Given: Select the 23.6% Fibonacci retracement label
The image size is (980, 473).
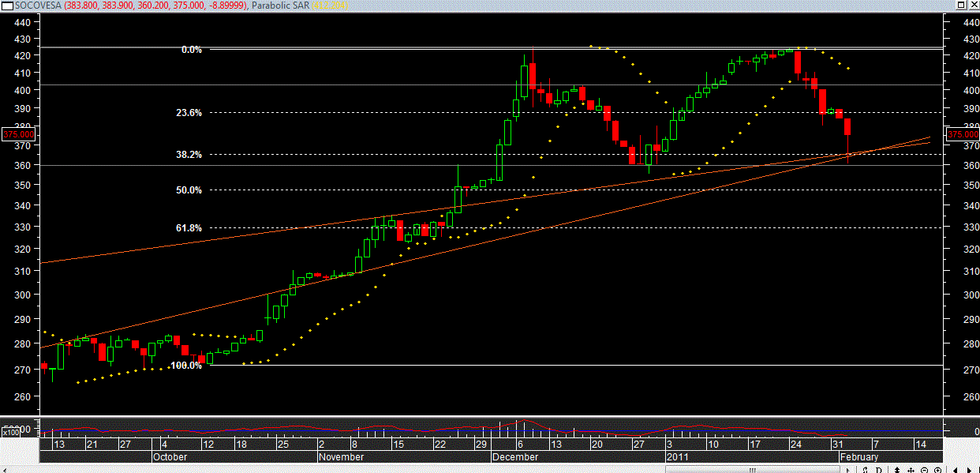Looking at the screenshot, I should point(189,113).
